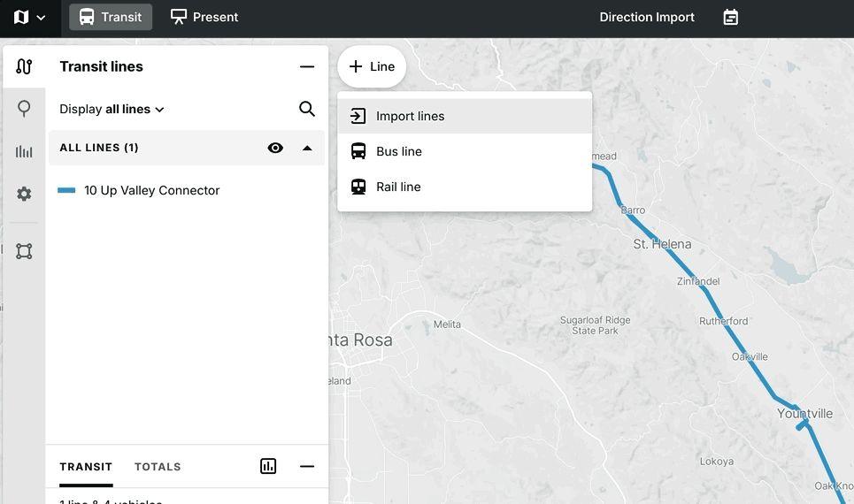The height and width of the screenshot is (504, 854).
Task: Choose Bus line from menu
Action: tap(465, 151)
